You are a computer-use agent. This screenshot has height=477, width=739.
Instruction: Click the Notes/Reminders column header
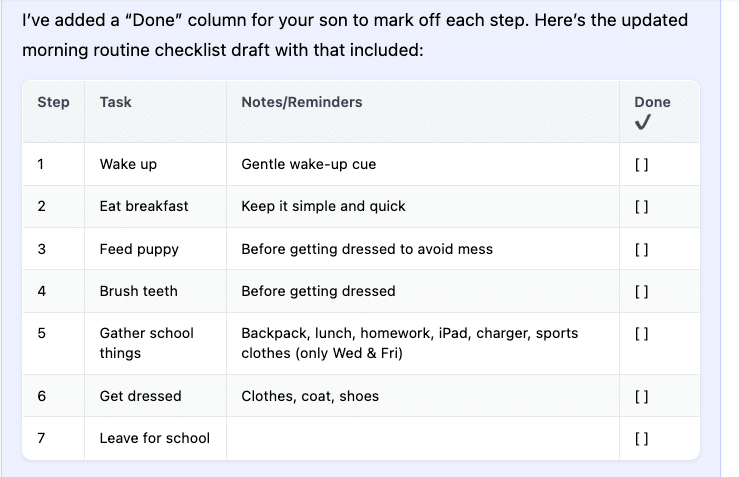tap(302, 102)
